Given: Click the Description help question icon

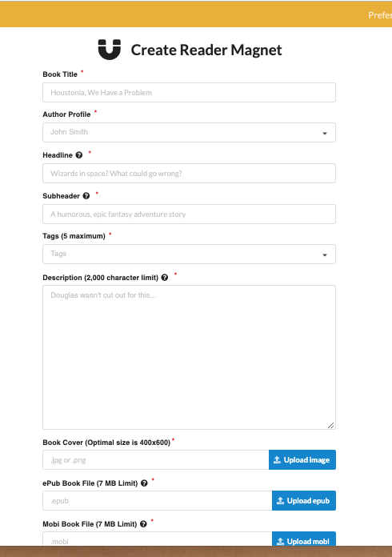Looking at the screenshot, I should point(165,278).
